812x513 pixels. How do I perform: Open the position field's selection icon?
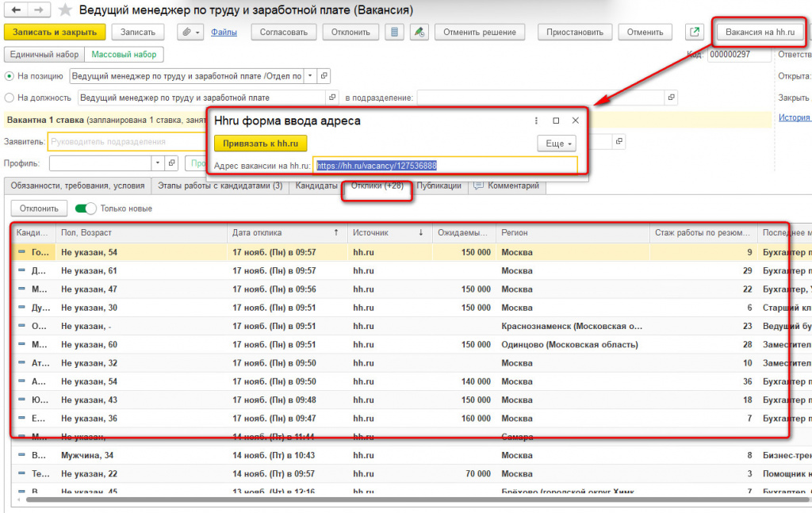pos(324,76)
